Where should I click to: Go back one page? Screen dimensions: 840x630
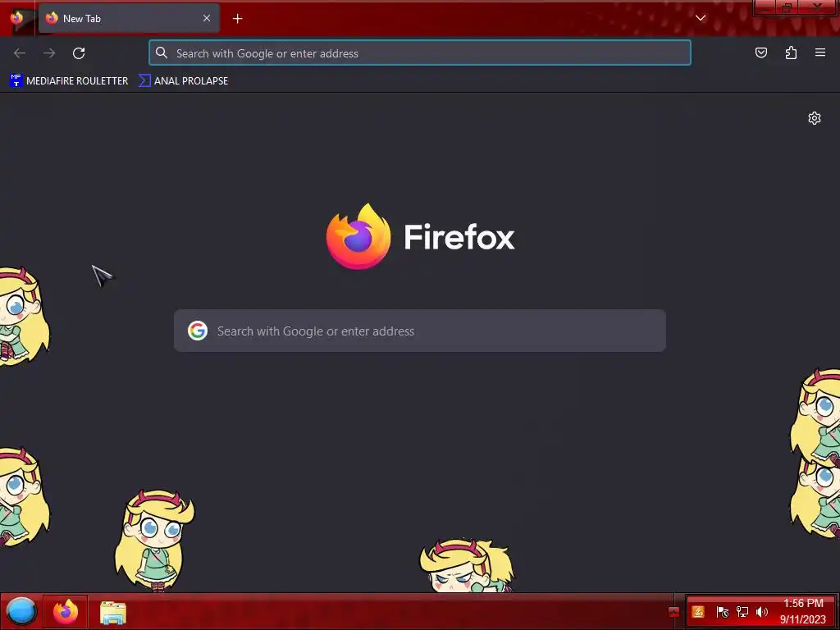coord(20,53)
